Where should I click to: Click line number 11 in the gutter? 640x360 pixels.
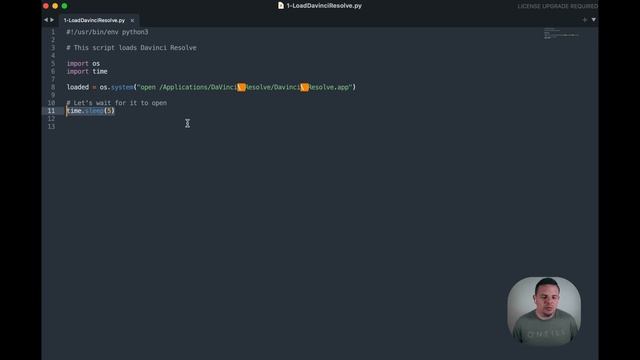click(x=51, y=111)
